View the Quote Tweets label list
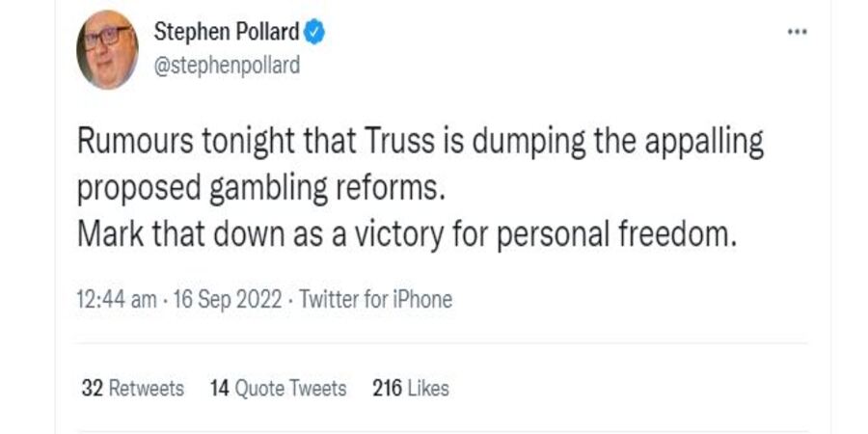Image resolution: width=868 pixels, height=434 pixels. (290, 389)
